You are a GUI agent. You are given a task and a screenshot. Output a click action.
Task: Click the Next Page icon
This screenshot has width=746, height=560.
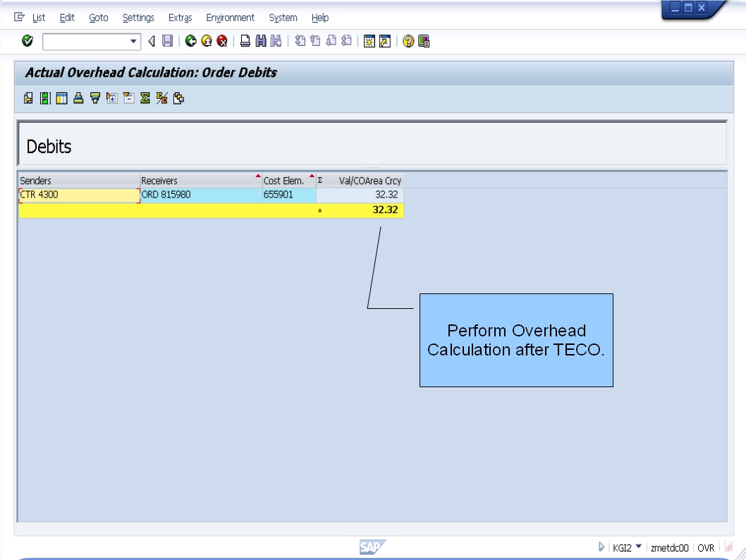pyautogui.click(x=331, y=42)
